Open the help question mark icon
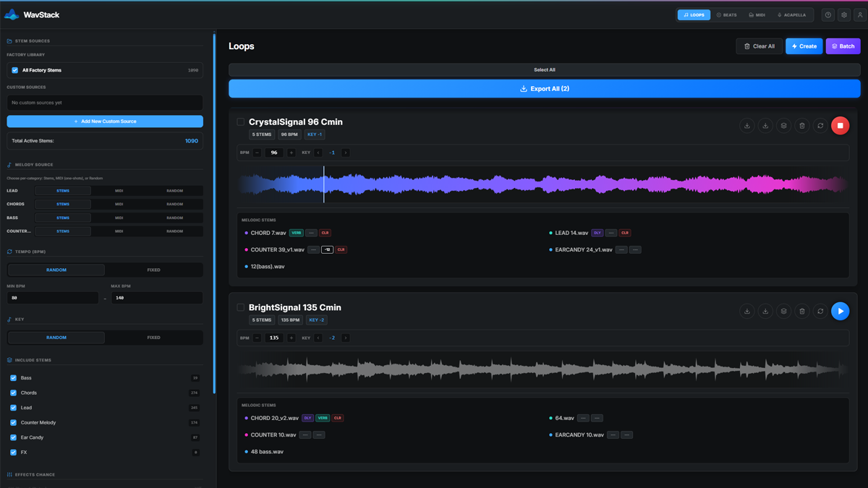Viewport: 868px width, 488px height. click(x=828, y=15)
